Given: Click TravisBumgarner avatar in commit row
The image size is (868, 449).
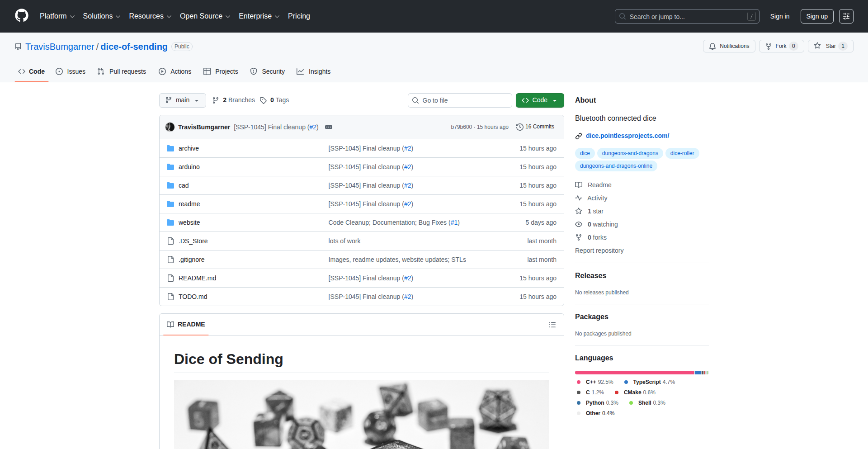Looking at the screenshot, I should (170, 127).
